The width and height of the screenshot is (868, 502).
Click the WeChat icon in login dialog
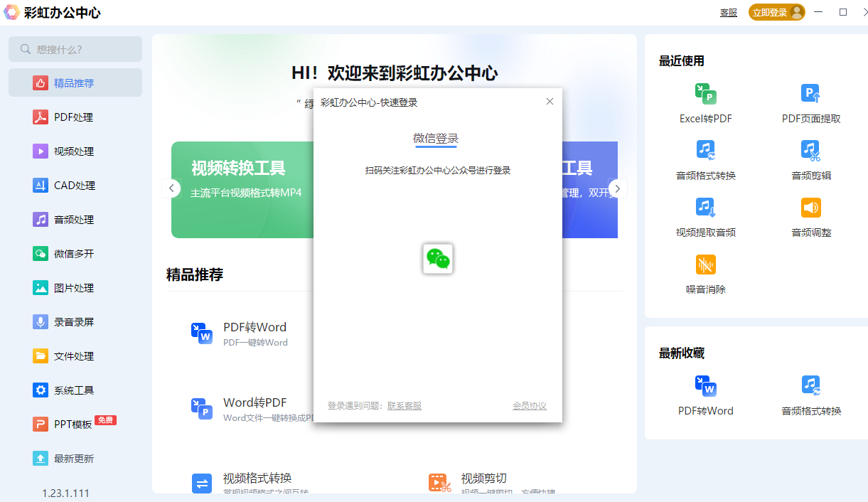point(438,259)
